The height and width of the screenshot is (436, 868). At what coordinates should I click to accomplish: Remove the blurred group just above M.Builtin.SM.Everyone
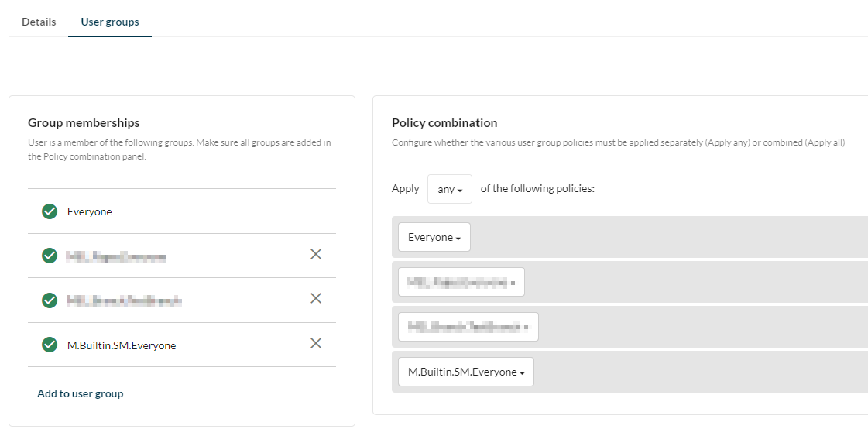click(316, 298)
